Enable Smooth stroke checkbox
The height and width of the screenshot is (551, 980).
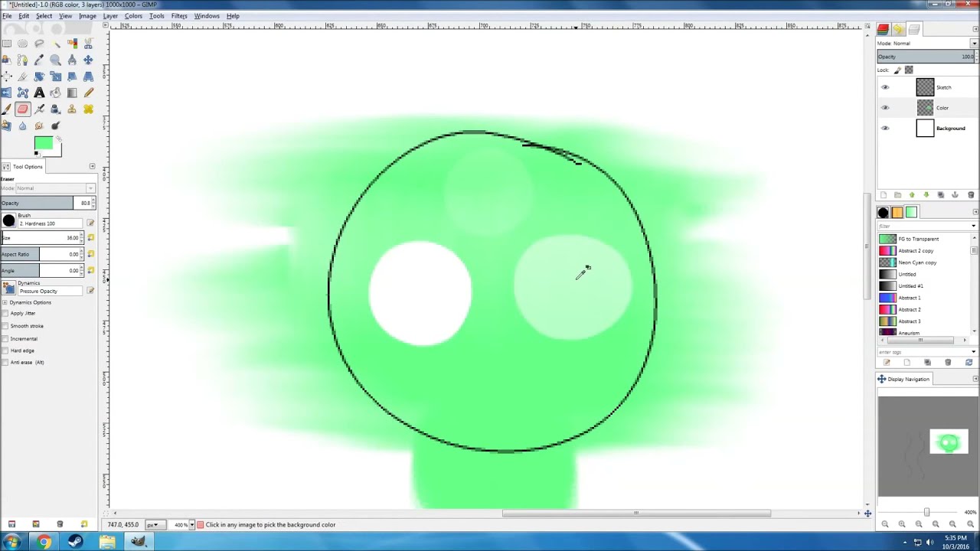coord(5,326)
